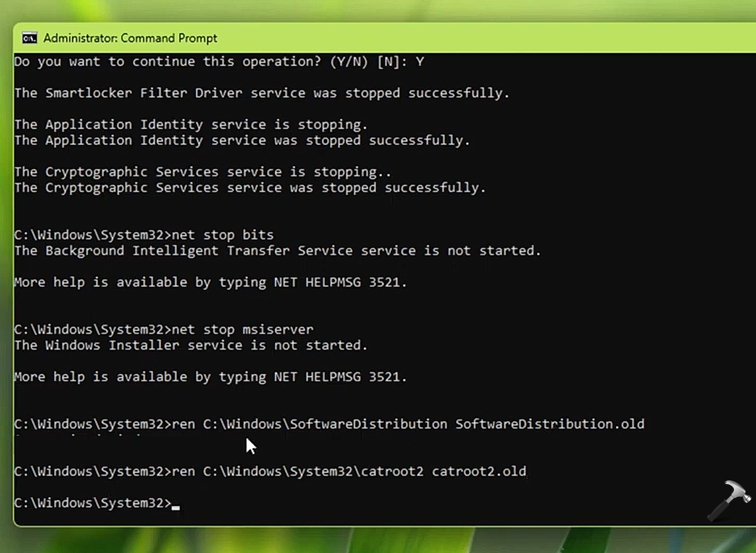Viewport: 756px width, 553px height.
Task: Click 'Application Identity service was stopped successfully' line
Action: (x=242, y=141)
